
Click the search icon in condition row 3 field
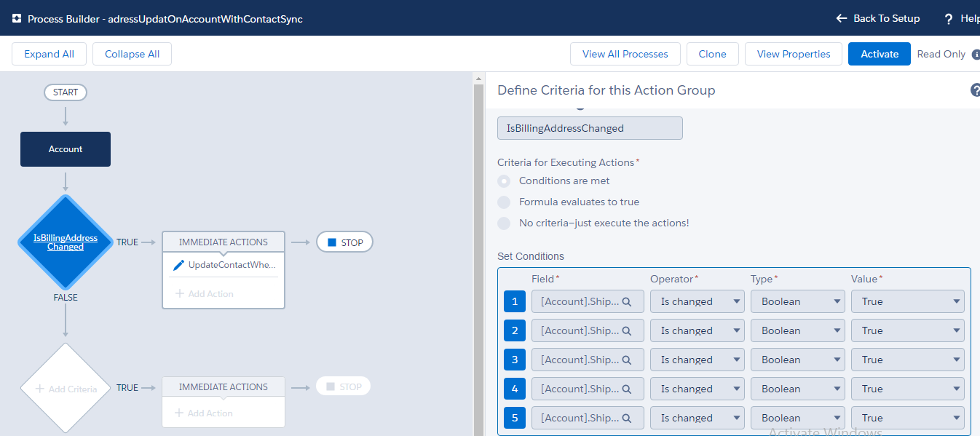(627, 360)
